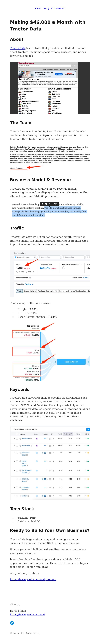The height and width of the screenshot is (644, 100).
Task: Expand the john deere 4020 keyword row
Action: click(14, 453)
